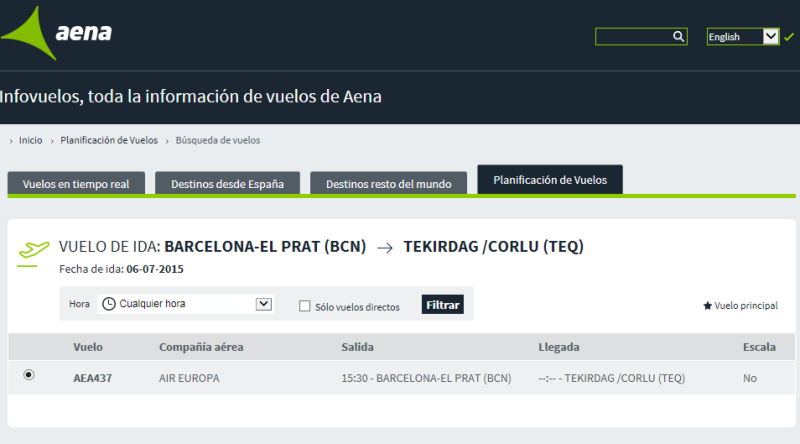
Task: Click the Escala column header
Action: pyautogui.click(x=759, y=347)
